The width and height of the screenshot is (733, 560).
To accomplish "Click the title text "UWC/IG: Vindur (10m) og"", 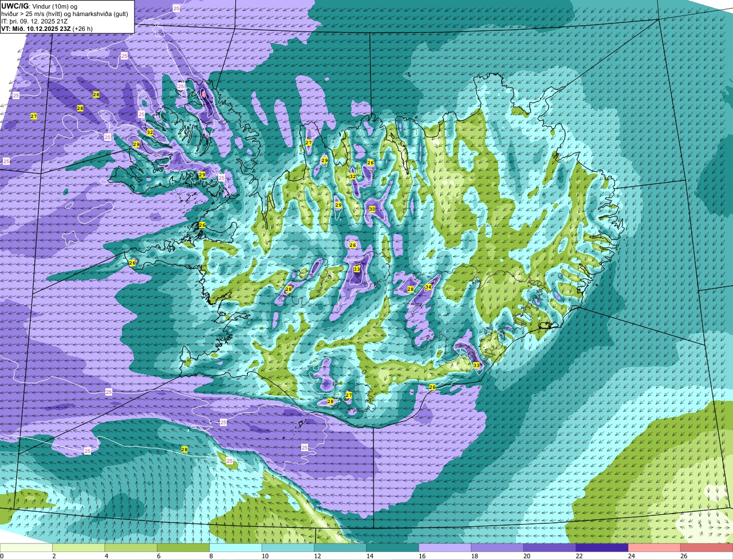I will 39,6.
